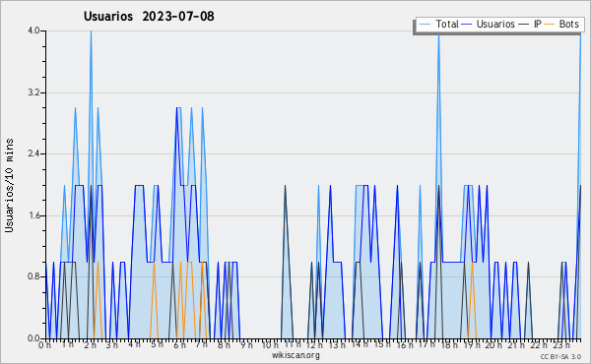This screenshot has width=591, height=364.
Task: Click the '23 h' x-axis label
Action: click(561, 345)
